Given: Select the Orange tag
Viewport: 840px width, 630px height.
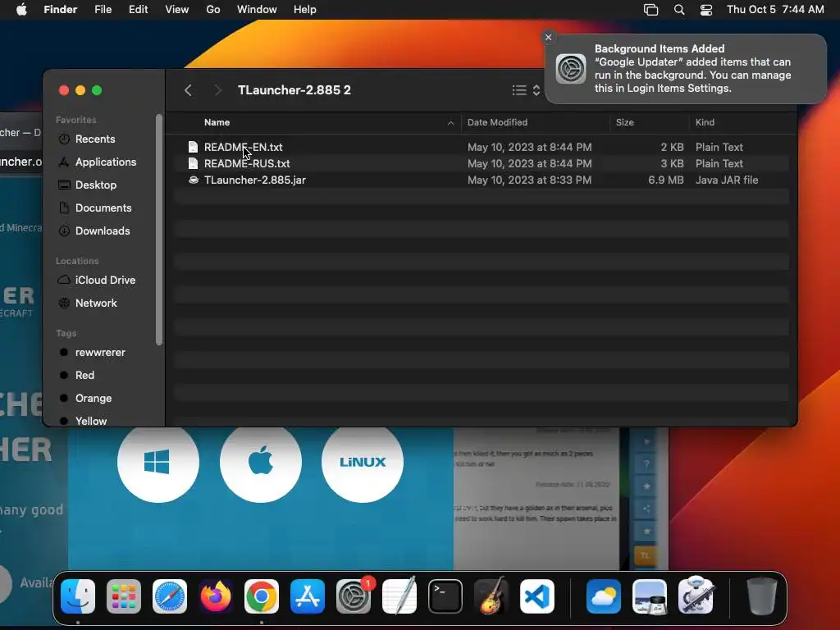Looking at the screenshot, I should coord(94,399).
